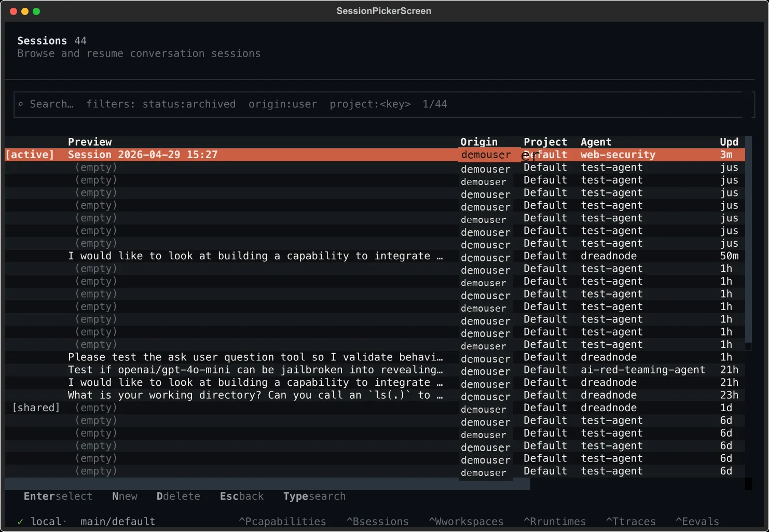Click the [active] status tag
Image resolution: width=769 pixels, height=532 pixels.
(x=30, y=155)
